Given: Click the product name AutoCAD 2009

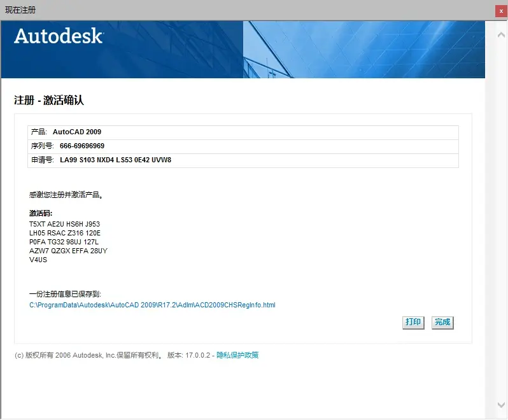Looking at the screenshot, I should click(x=77, y=132).
